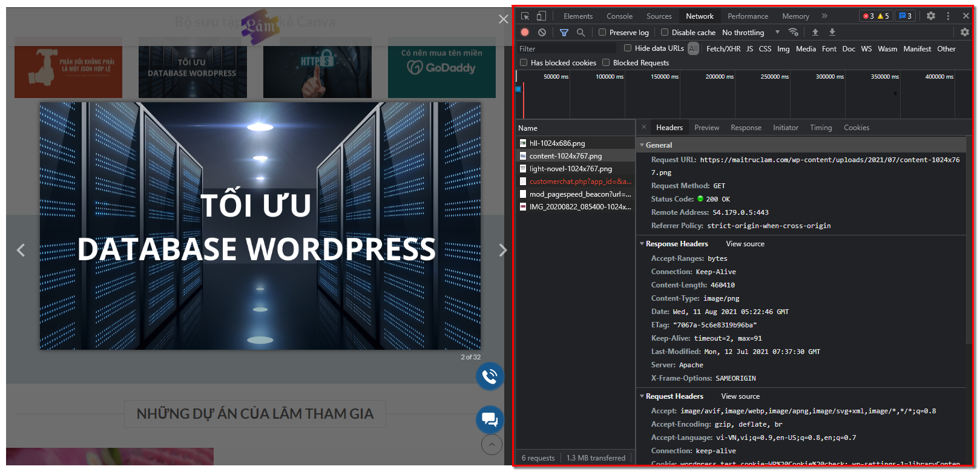This screenshot has width=980, height=472.
Task: Clear the network log
Action: coord(542,33)
